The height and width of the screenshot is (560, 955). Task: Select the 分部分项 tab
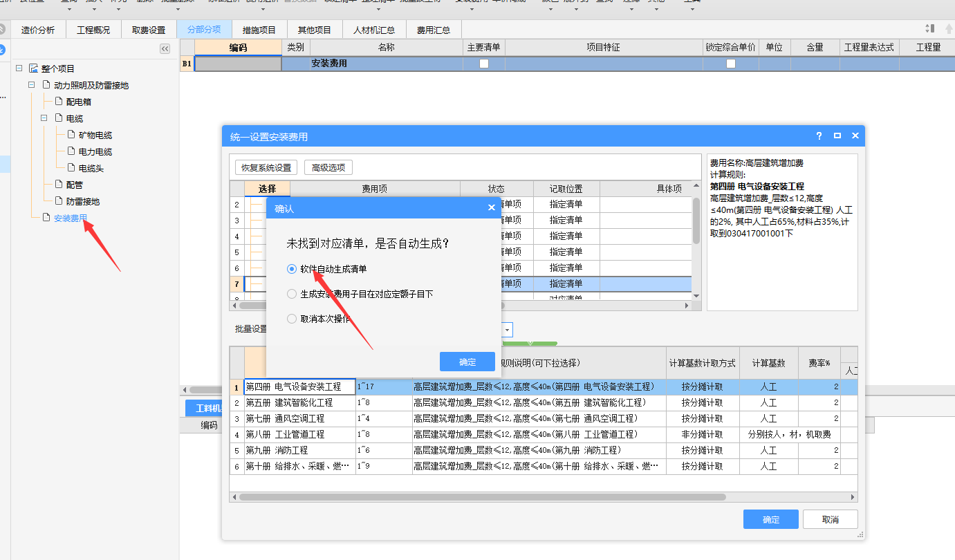pos(204,30)
